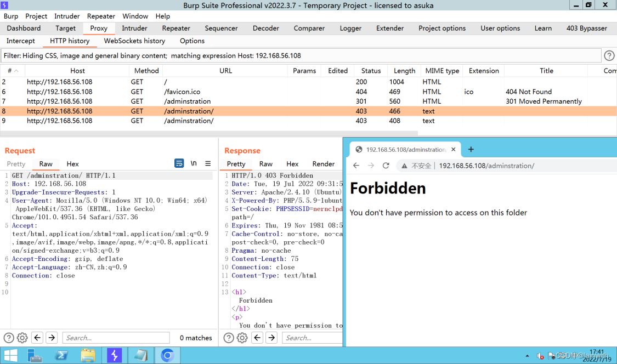
Task: Click the muted volume tray icon
Action: [540, 356]
